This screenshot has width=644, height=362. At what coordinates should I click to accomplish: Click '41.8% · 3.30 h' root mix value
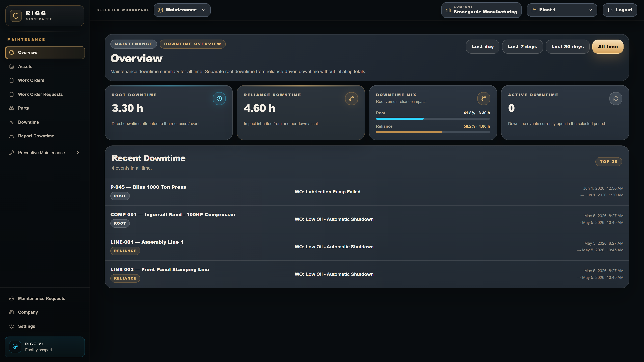click(477, 113)
